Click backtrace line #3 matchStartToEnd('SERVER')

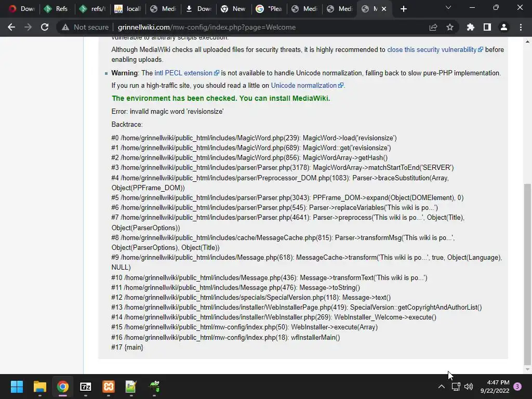coord(282,168)
